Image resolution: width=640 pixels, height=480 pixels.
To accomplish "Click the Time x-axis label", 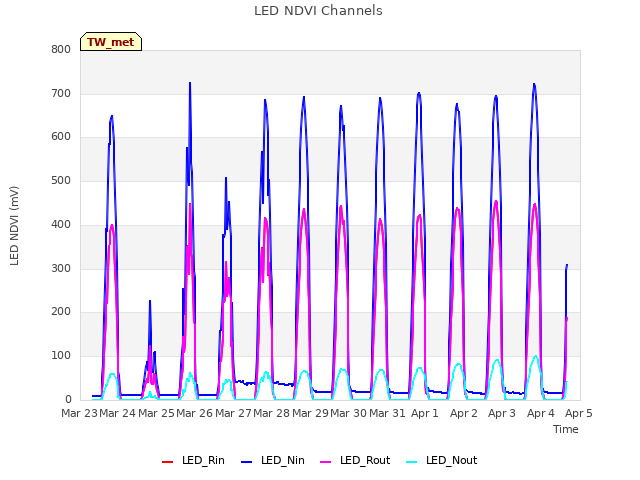I will click(566, 429).
